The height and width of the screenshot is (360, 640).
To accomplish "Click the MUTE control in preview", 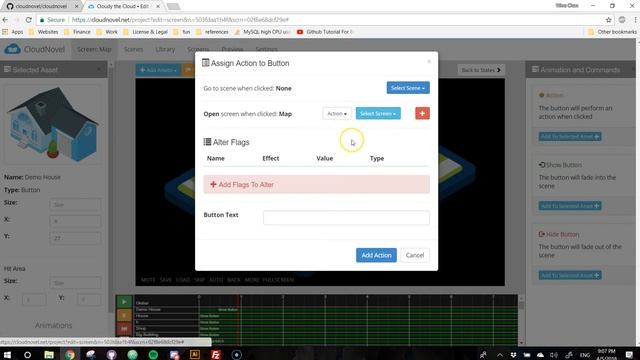I will 148,280.
